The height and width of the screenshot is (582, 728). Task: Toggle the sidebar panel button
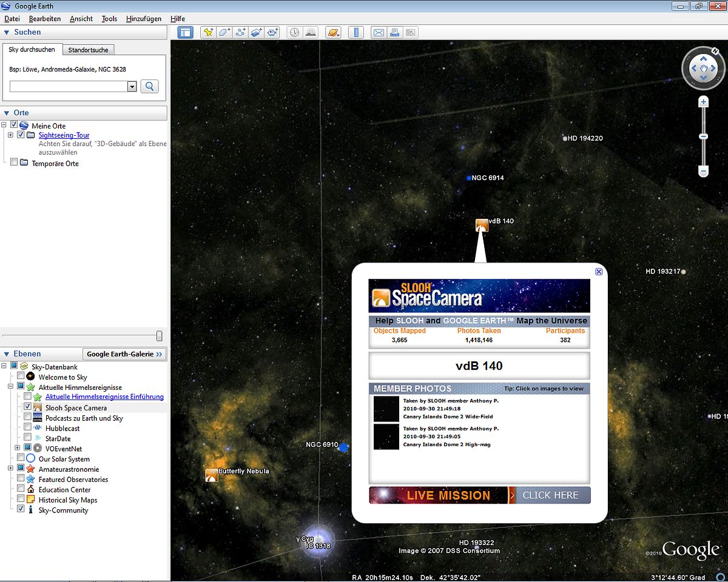[x=185, y=33]
